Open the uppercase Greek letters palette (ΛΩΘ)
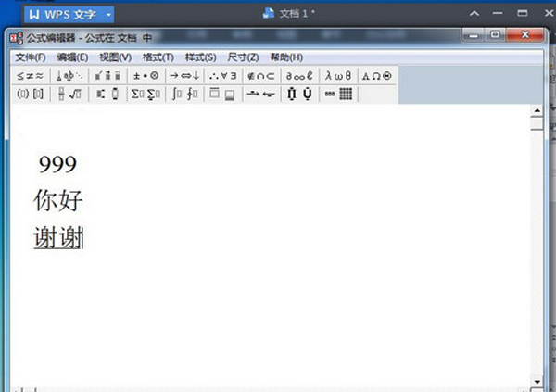This screenshot has width=556, height=392. point(376,76)
